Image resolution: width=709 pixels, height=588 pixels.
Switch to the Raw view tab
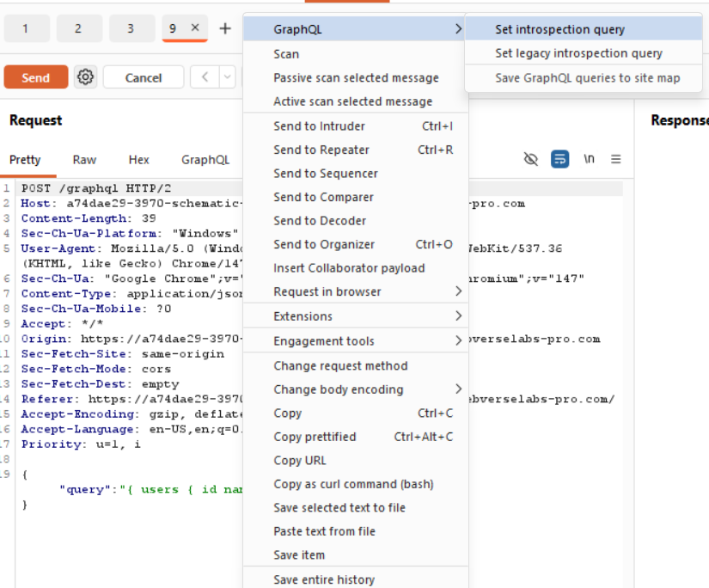[84, 160]
